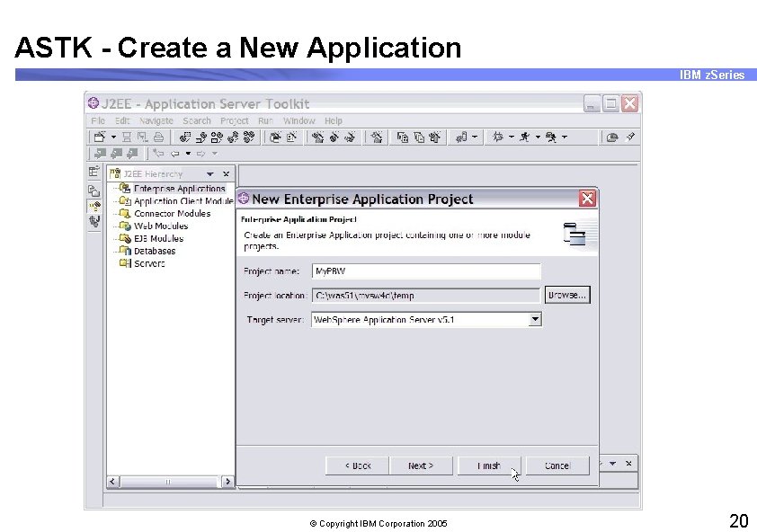757x532 pixels.
Task: Click the Search toolbar icon
Action: pyautogui.click(x=196, y=120)
